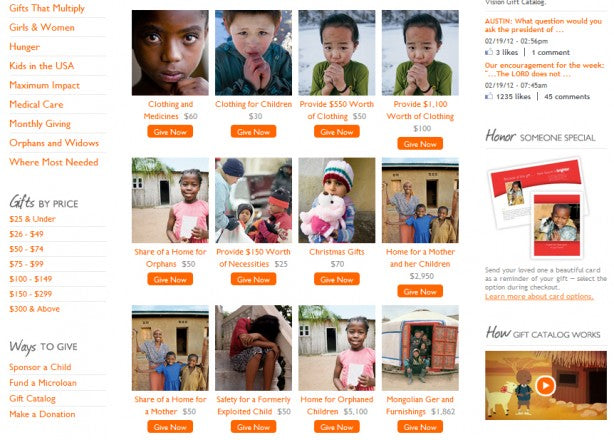Click the thumbs-up icon beside 3 likes
The height and width of the screenshot is (440, 614).
(x=489, y=52)
